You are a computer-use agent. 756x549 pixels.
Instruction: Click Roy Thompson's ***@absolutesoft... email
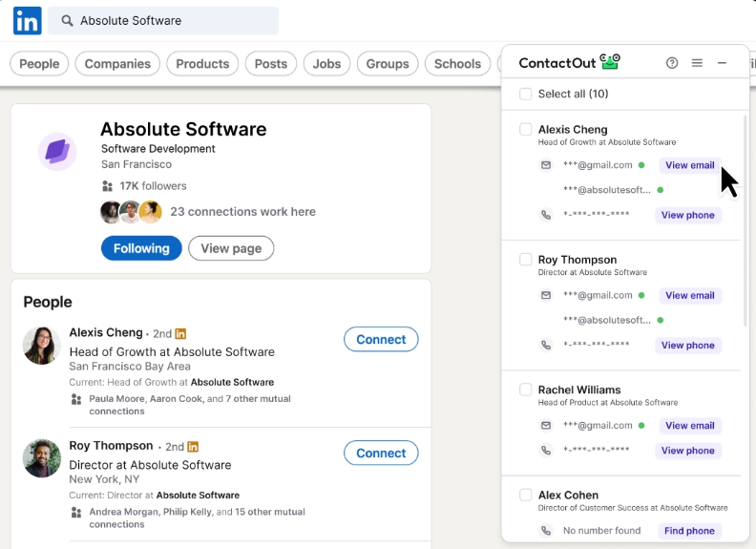pos(607,321)
